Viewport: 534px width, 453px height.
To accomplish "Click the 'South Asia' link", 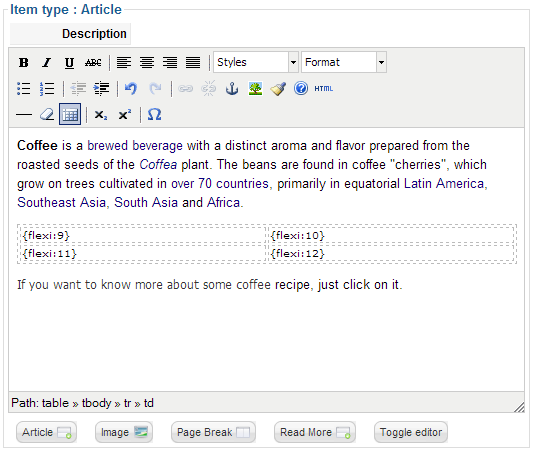I will (146, 203).
